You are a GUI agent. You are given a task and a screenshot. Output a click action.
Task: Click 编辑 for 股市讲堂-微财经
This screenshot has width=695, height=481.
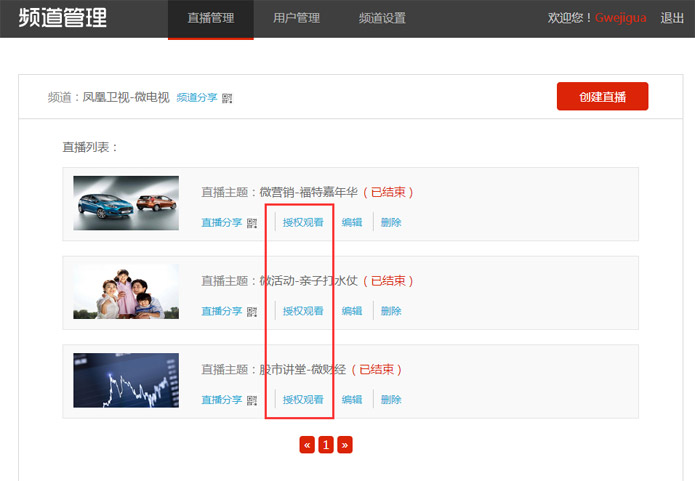352,400
